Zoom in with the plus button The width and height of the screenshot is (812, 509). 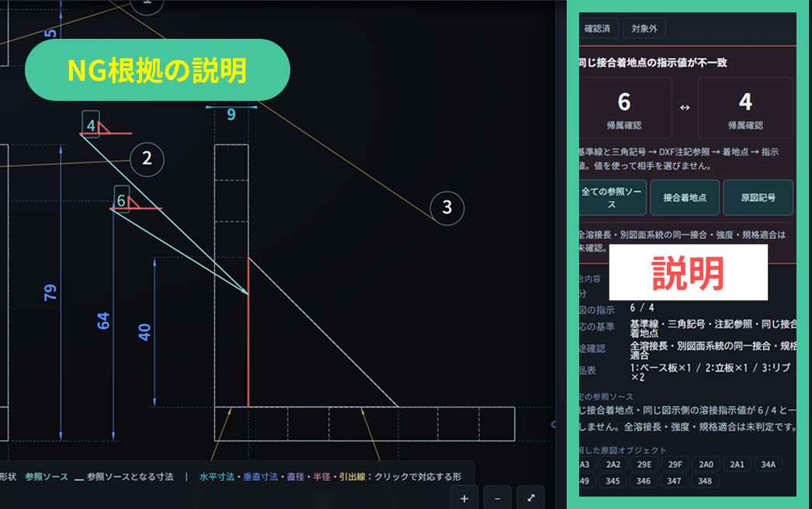coord(464,498)
